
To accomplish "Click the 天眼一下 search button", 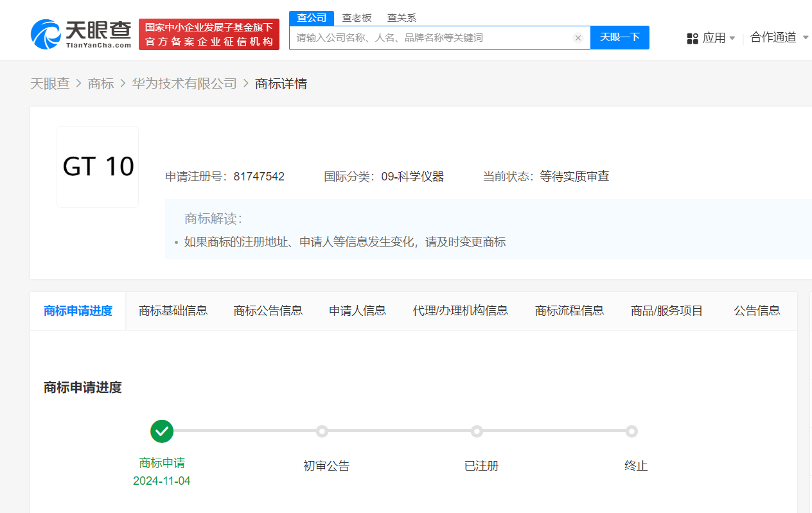I will (620, 37).
